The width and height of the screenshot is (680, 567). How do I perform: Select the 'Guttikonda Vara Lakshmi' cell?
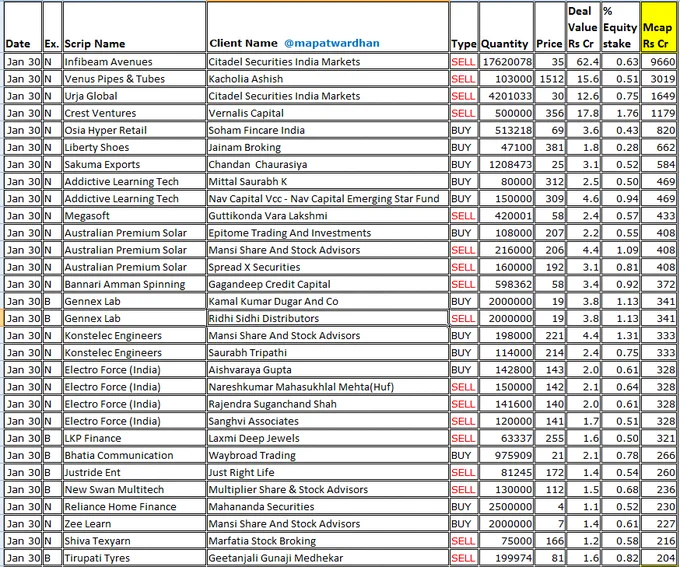coord(328,216)
